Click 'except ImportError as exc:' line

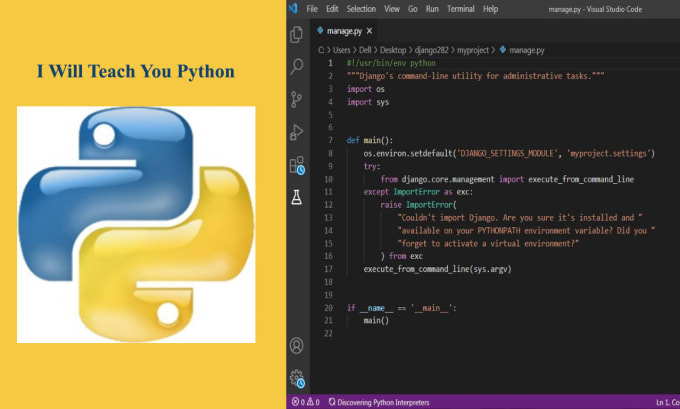coord(418,192)
